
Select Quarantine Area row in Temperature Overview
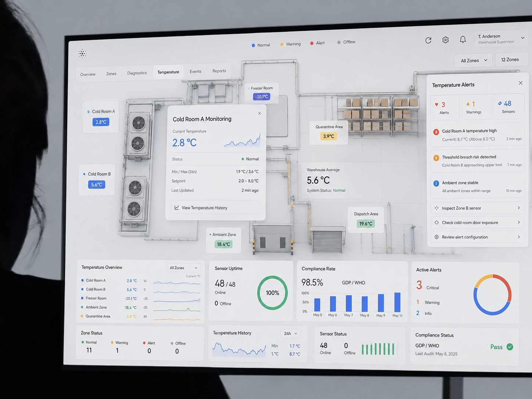(141, 316)
